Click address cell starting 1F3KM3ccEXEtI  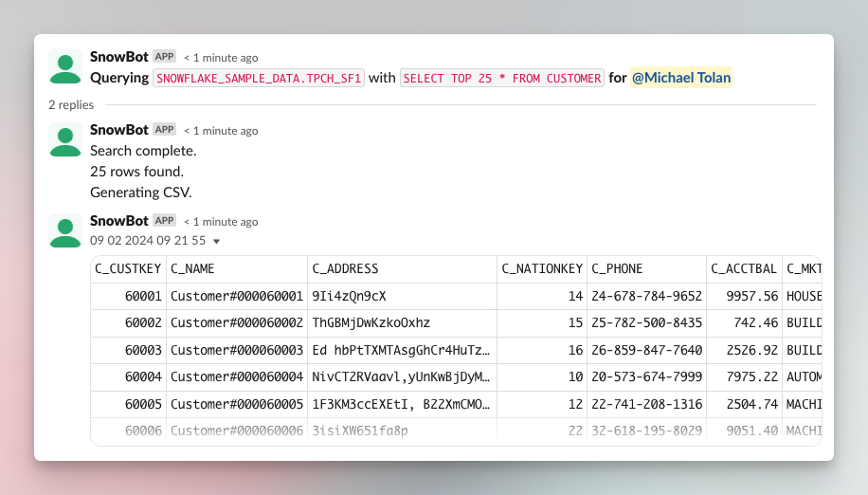(x=403, y=405)
